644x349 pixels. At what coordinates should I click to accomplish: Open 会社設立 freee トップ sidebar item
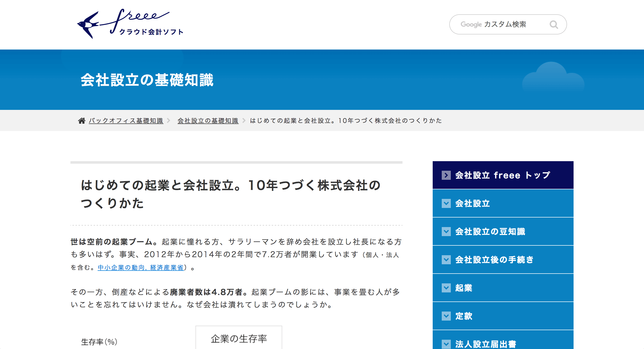coord(503,175)
